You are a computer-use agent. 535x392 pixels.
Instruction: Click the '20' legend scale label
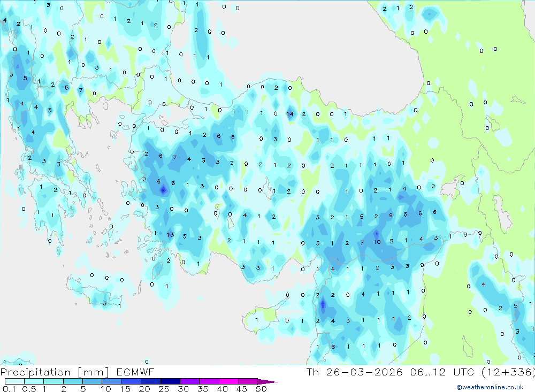[x=144, y=389]
